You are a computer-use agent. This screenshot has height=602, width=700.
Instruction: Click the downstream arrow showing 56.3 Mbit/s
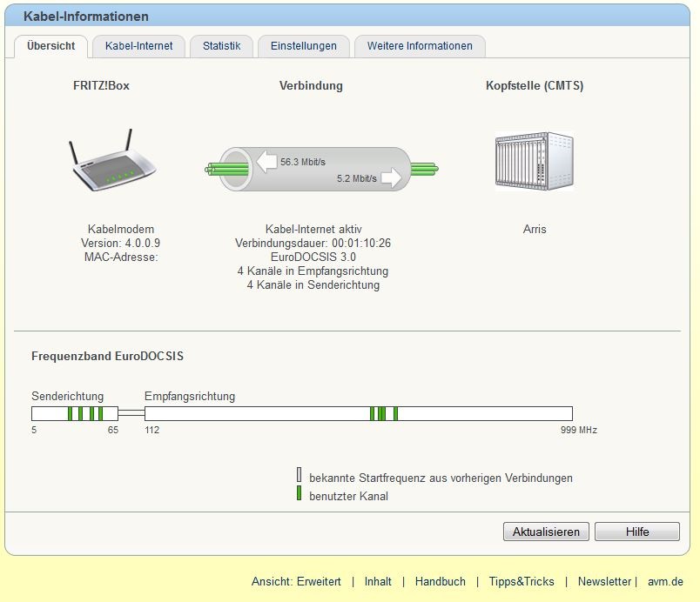click(x=266, y=161)
